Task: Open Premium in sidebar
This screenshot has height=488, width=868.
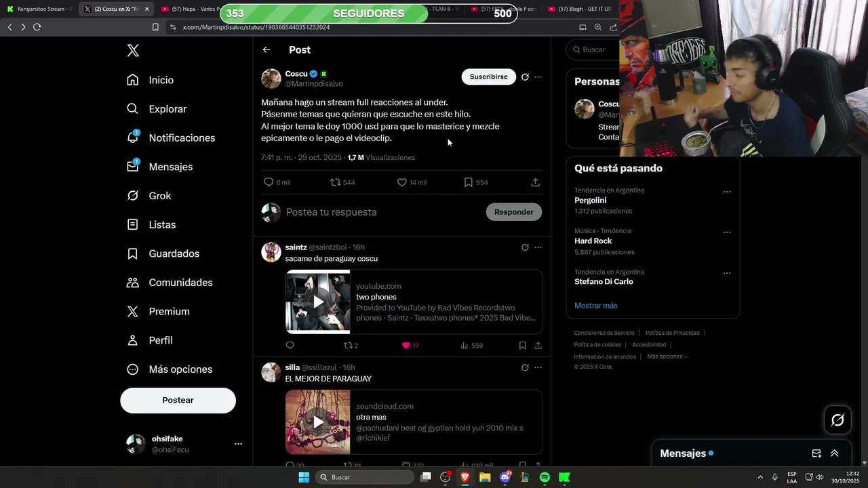Action: pos(158,312)
